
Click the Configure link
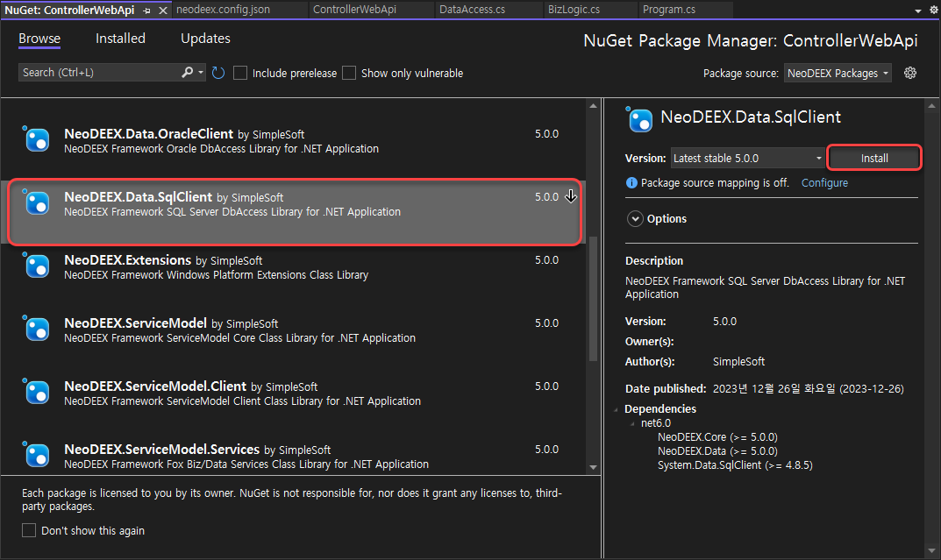click(x=824, y=183)
